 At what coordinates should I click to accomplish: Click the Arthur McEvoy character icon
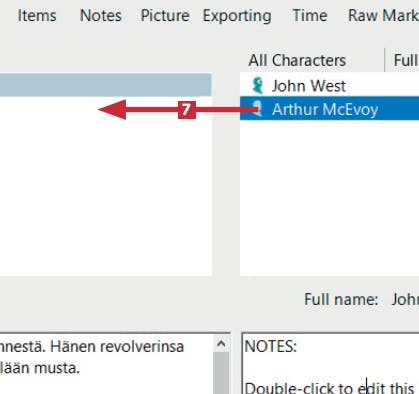click(x=257, y=109)
